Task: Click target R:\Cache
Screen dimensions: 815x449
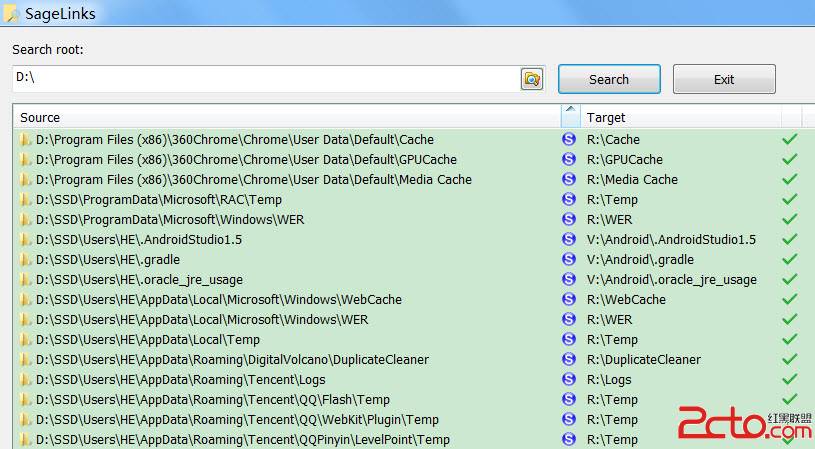Action: (613, 140)
